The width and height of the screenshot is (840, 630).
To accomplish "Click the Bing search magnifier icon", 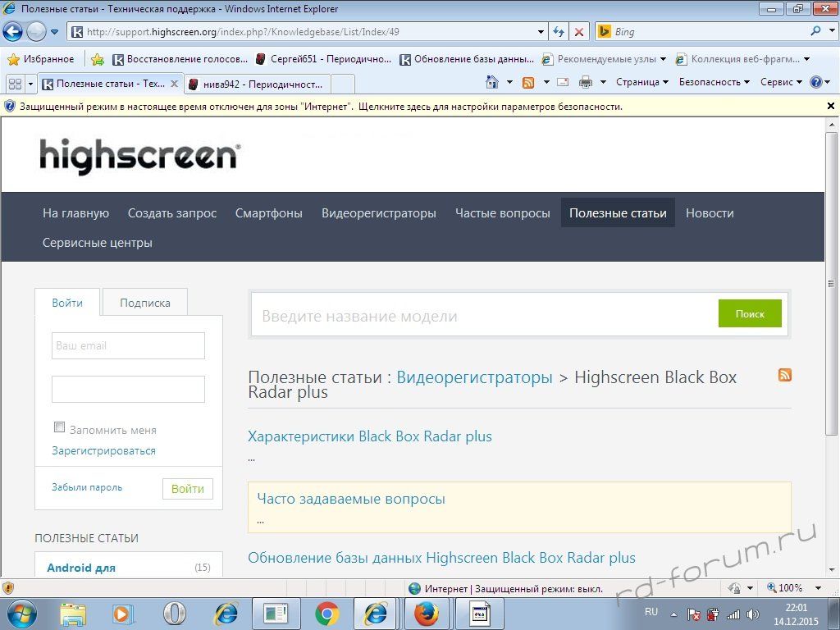I will click(x=816, y=31).
